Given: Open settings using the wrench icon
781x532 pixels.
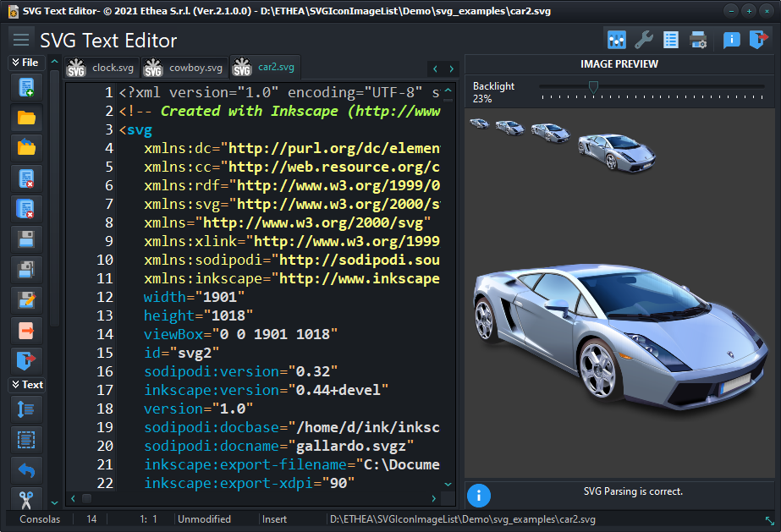Looking at the screenshot, I should 644,40.
